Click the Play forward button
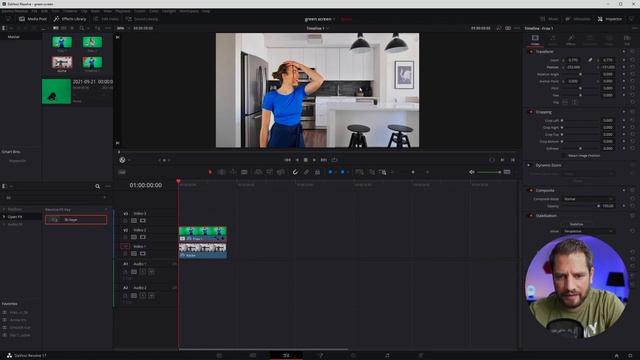Viewport: 640px width, 360px height. pyautogui.click(x=314, y=160)
